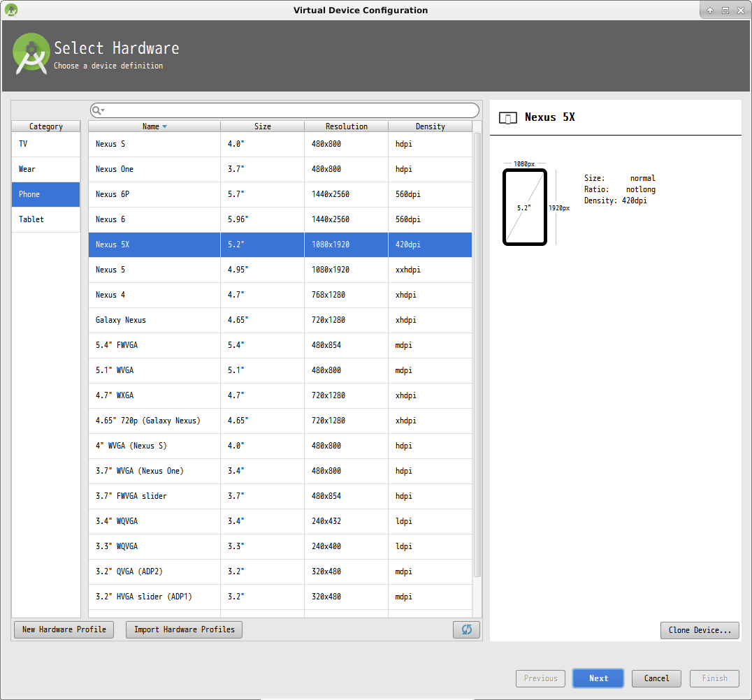This screenshot has height=700, width=752.
Task: Select the Nexus 6P device row
Action: coord(280,194)
